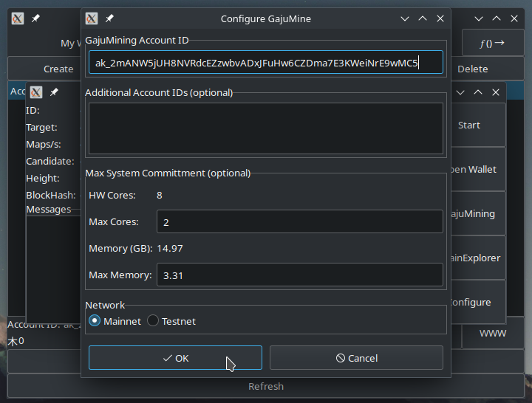Click the pin icon on the miner status window
The width and height of the screenshot is (532, 403).
(x=54, y=92)
